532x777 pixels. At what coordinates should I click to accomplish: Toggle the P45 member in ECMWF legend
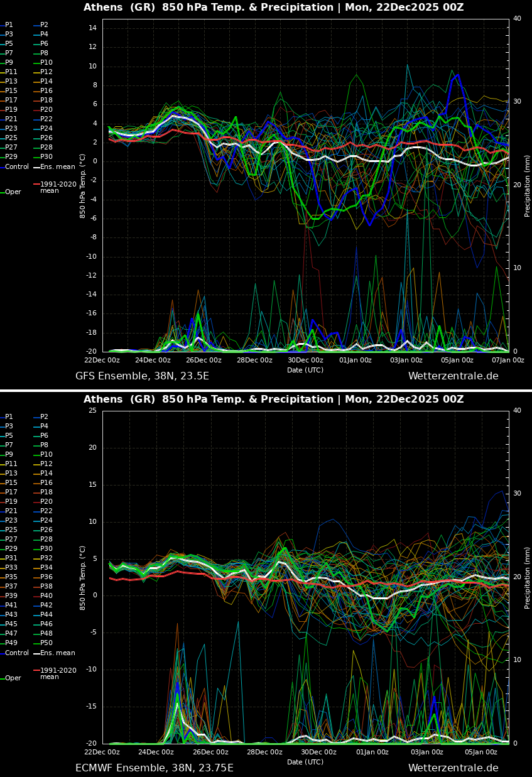point(11,624)
